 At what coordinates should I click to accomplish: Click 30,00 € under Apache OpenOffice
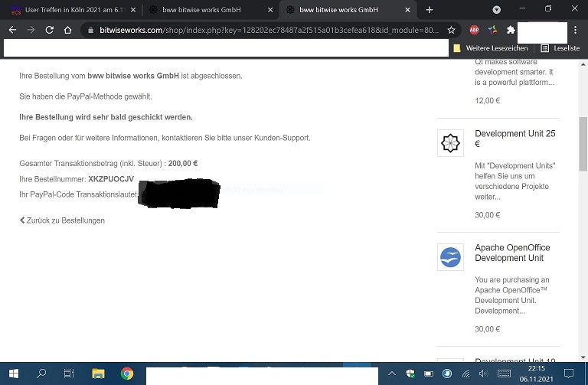point(487,329)
